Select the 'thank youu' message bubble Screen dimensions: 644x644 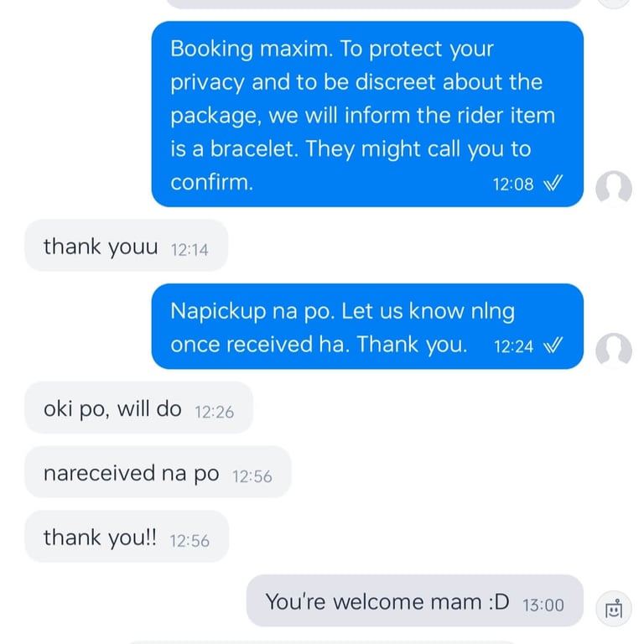(x=126, y=246)
